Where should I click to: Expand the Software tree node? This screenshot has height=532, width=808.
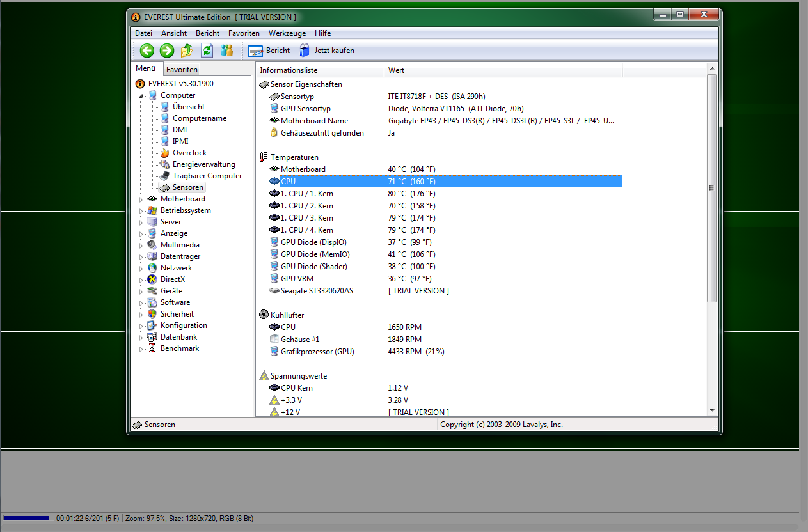click(x=141, y=303)
